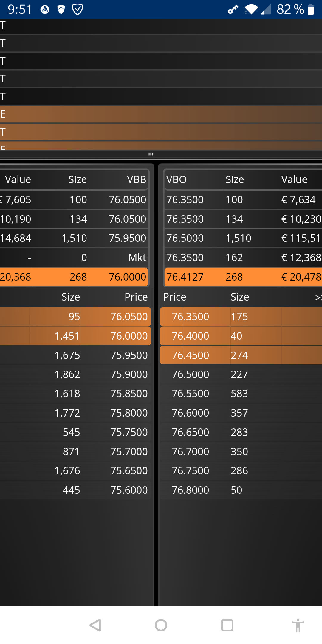The width and height of the screenshot is (322, 644).
Task: Select VBB price 76.0500 with size 134
Action: 127,219
